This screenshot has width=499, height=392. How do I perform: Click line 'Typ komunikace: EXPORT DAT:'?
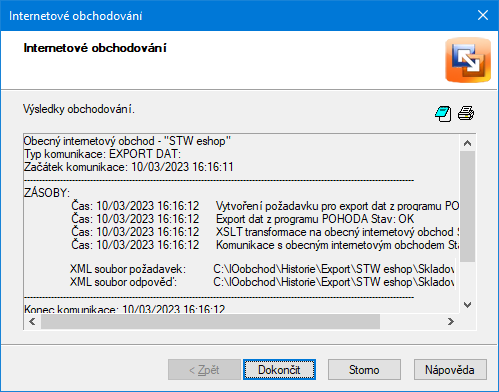click(x=102, y=154)
